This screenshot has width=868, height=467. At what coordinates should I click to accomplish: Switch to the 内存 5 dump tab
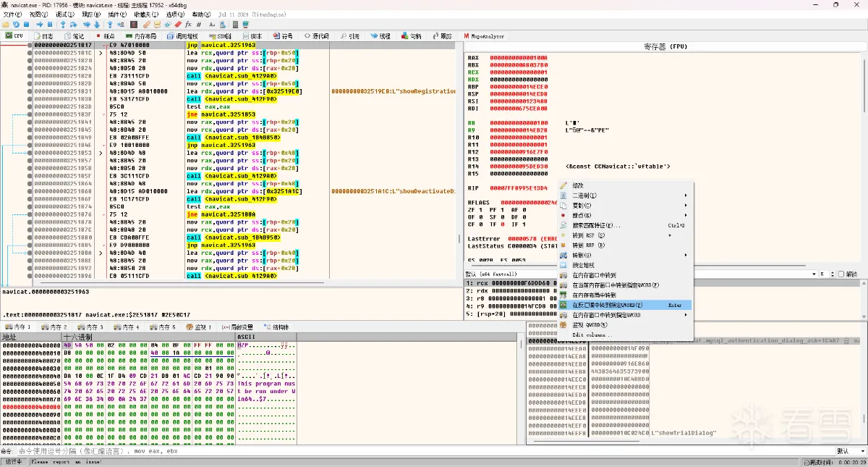pos(163,327)
